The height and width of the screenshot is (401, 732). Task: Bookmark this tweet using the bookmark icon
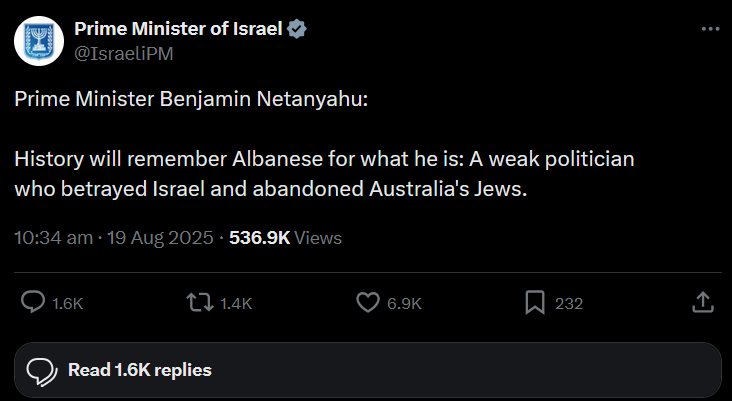click(x=535, y=302)
